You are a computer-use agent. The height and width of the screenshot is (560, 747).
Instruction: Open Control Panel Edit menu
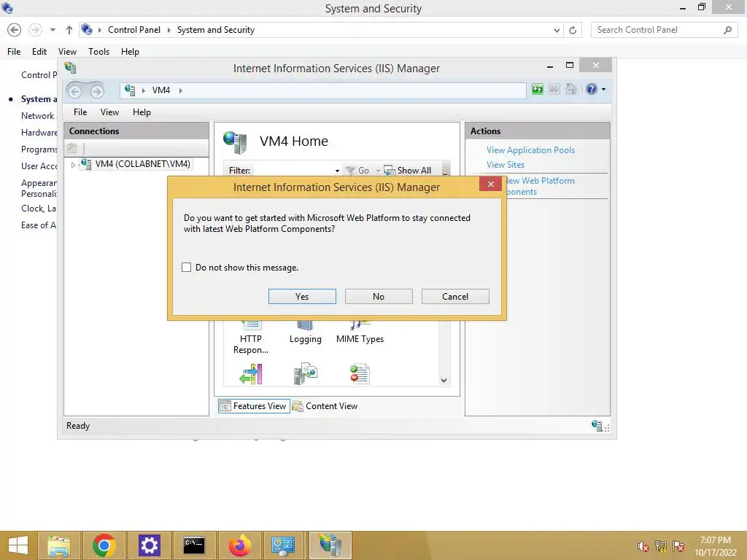point(39,52)
